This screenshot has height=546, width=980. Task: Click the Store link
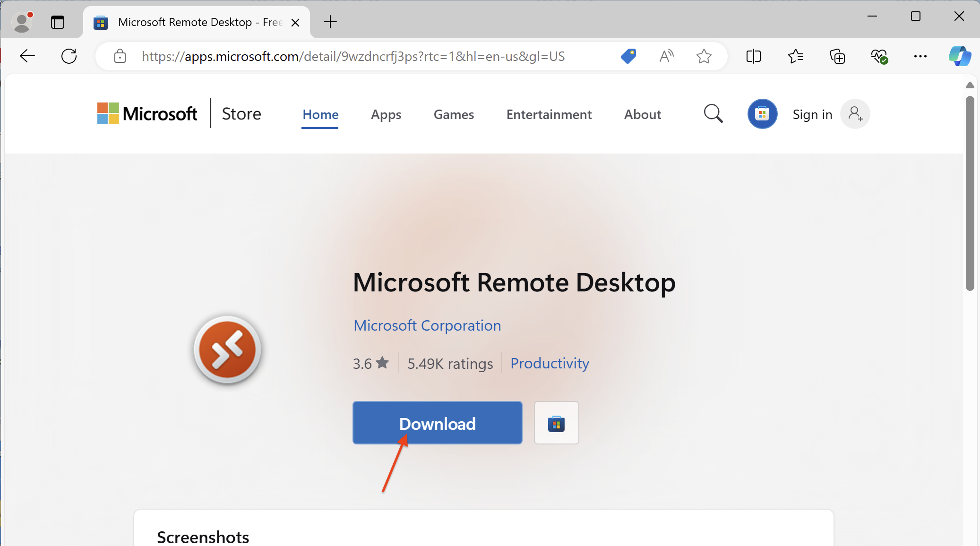[x=241, y=114]
